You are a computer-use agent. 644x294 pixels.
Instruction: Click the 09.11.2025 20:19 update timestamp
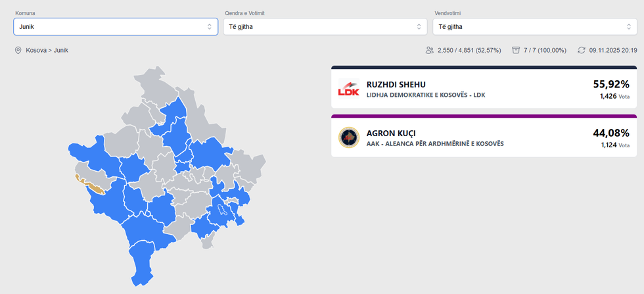(613, 50)
